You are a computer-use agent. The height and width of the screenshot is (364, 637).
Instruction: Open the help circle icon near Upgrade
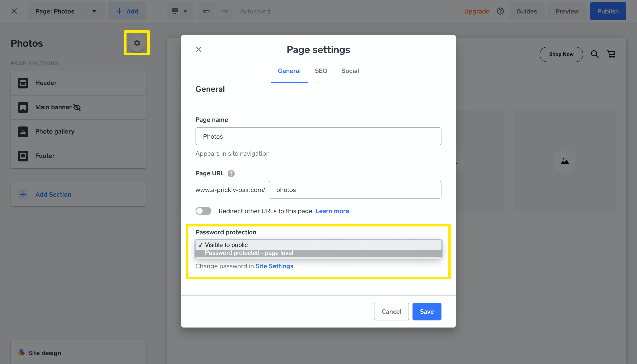[x=500, y=11]
